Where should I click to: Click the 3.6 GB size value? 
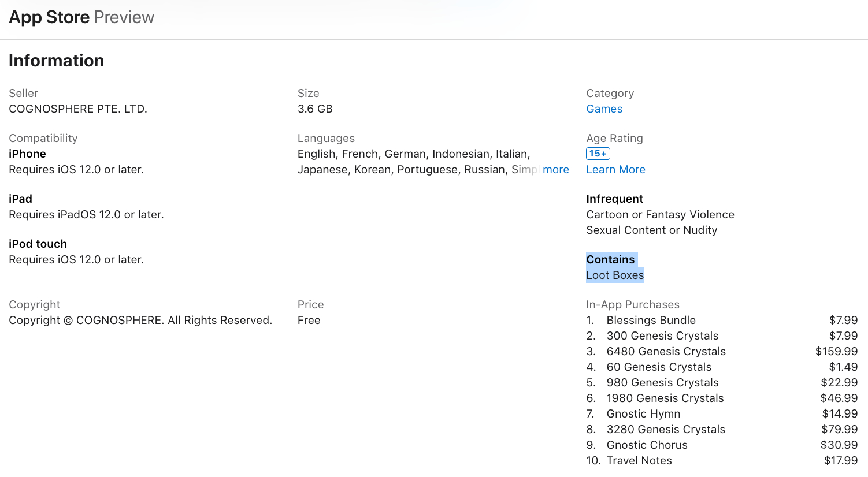tap(315, 109)
